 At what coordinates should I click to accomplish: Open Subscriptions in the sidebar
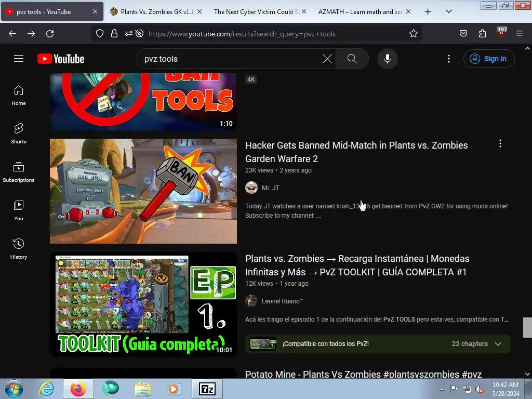click(19, 172)
